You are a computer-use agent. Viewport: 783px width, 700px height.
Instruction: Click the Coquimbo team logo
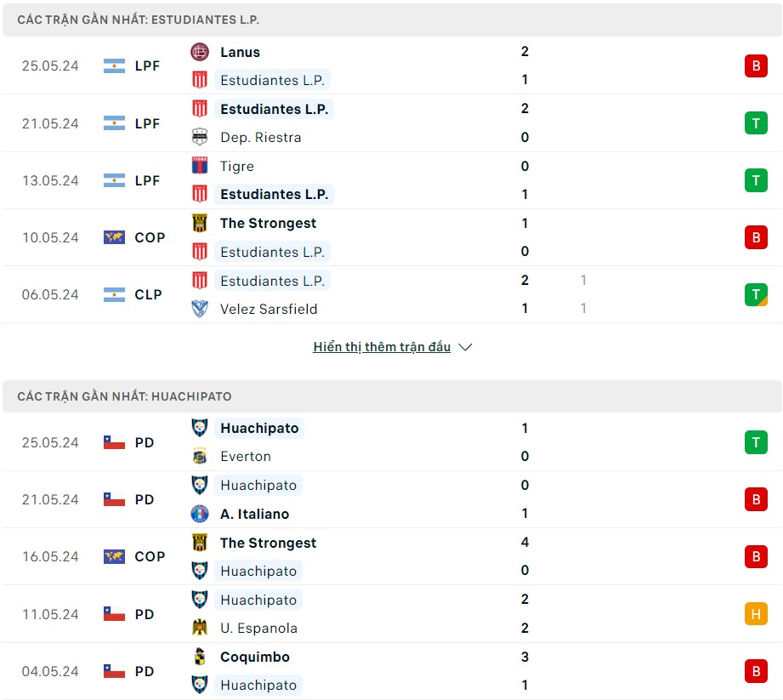(200, 657)
